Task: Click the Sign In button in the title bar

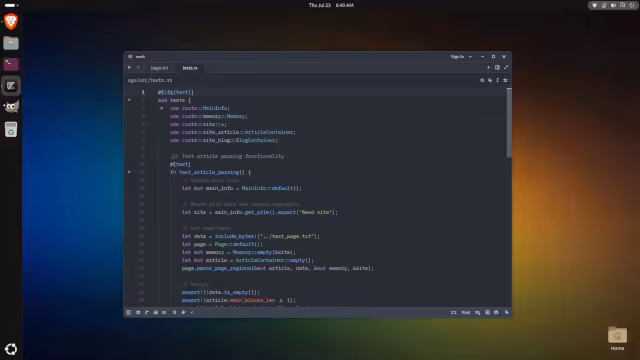Action: 457,57
